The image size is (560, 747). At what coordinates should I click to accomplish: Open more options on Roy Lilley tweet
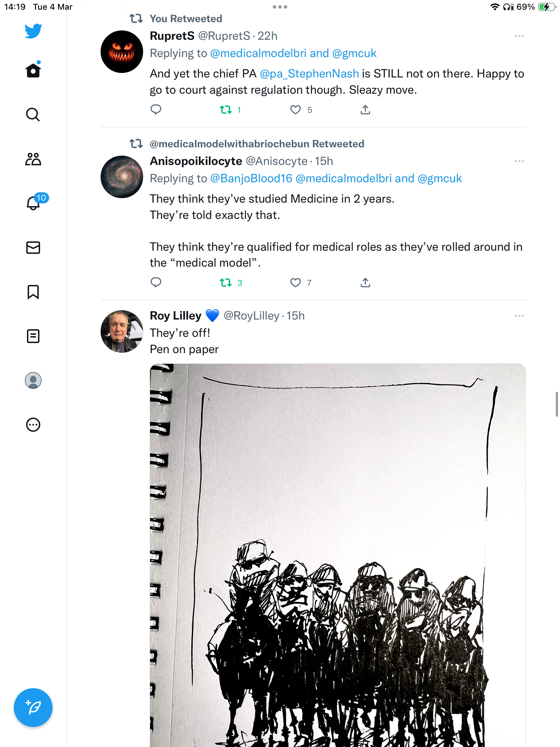[519, 316]
